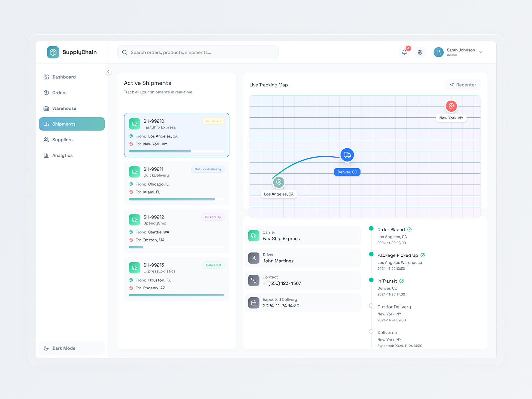Collapse the sidebar with the chevron

pos(108,71)
